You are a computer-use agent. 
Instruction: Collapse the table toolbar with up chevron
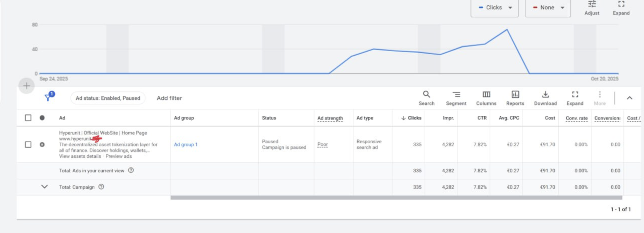pyautogui.click(x=629, y=98)
